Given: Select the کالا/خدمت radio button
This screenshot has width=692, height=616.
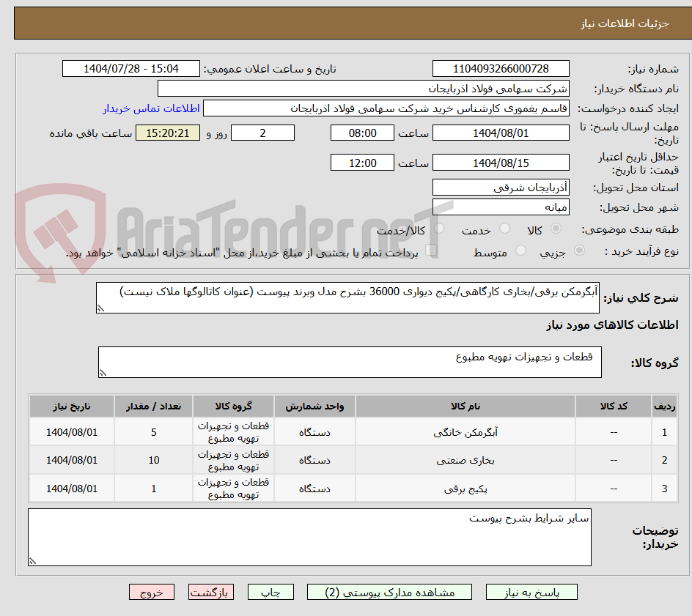Looking at the screenshot, I should [x=438, y=229].
